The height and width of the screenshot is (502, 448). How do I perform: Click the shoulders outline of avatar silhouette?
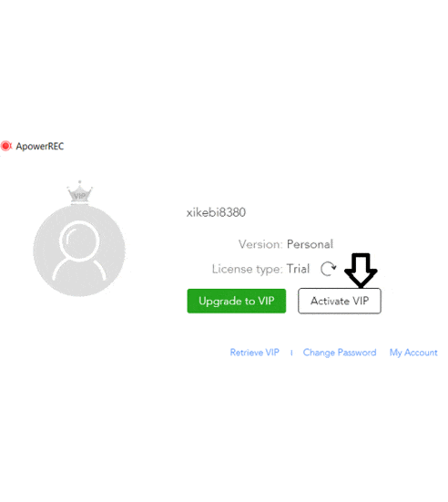pos(79,270)
